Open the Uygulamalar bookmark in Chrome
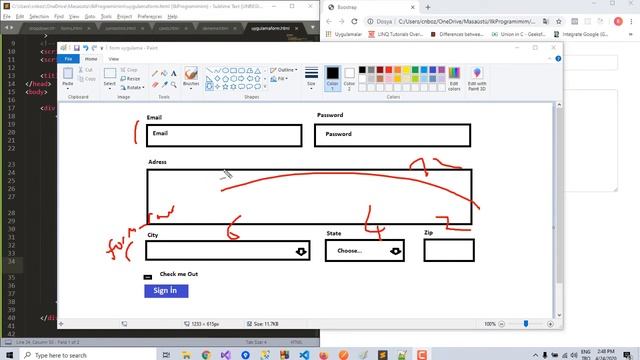 click(344, 34)
